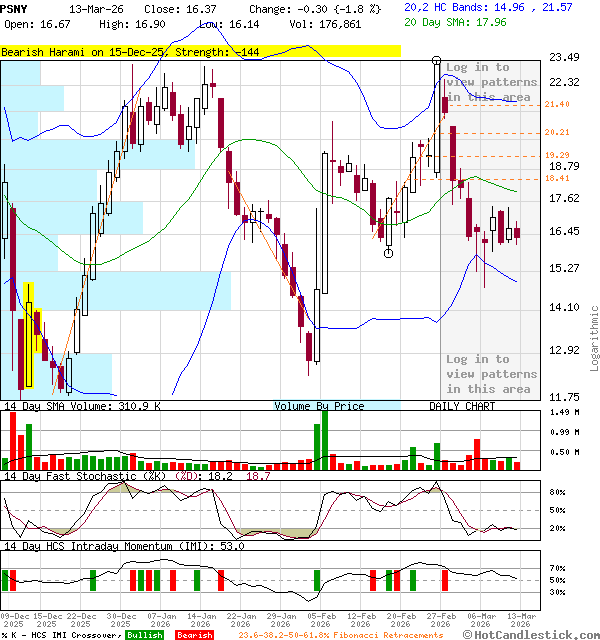Click the HotCandlestick.com copyright text
The height and width of the screenshot is (640, 600).
(534, 635)
